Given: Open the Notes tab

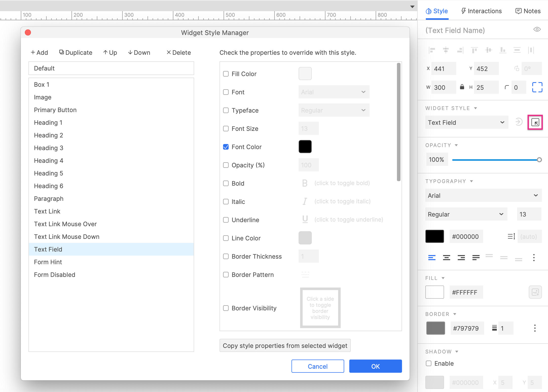Looking at the screenshot, I should pyautogui.click(x=528, y=11).
